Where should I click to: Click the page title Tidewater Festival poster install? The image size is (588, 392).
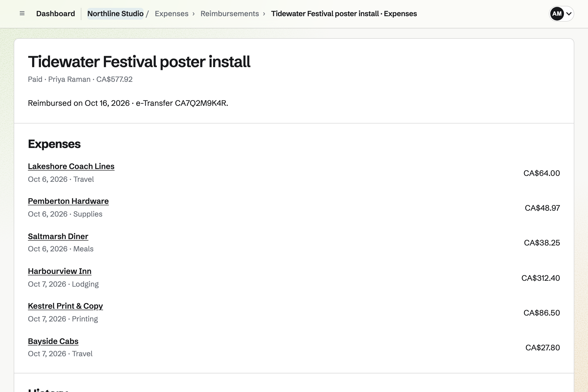pos(139,61)
